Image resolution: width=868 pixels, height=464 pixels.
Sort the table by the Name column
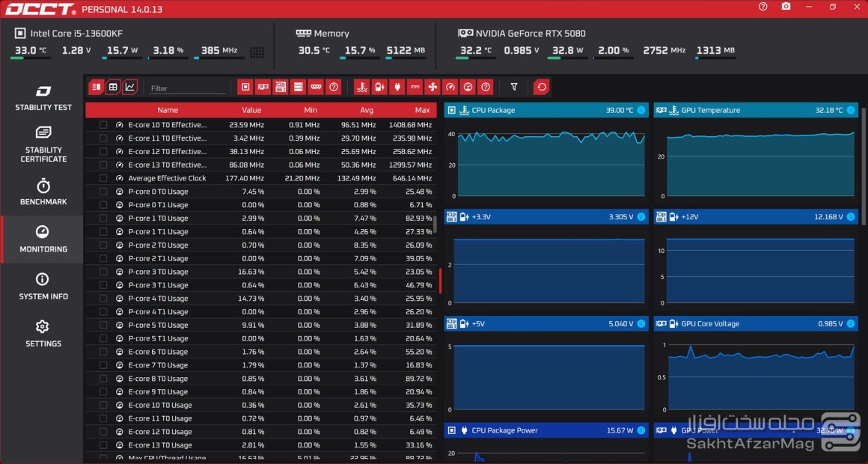coord(168,110)
